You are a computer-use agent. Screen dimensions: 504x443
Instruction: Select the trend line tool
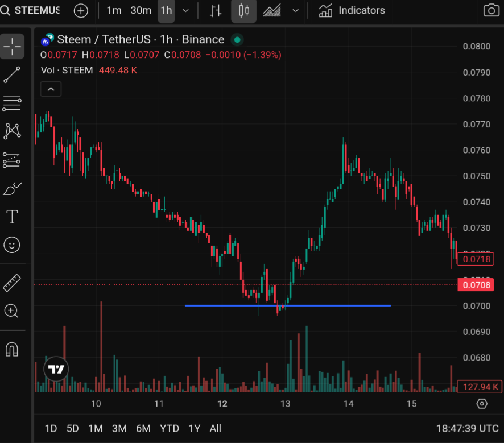click(12, 75)
